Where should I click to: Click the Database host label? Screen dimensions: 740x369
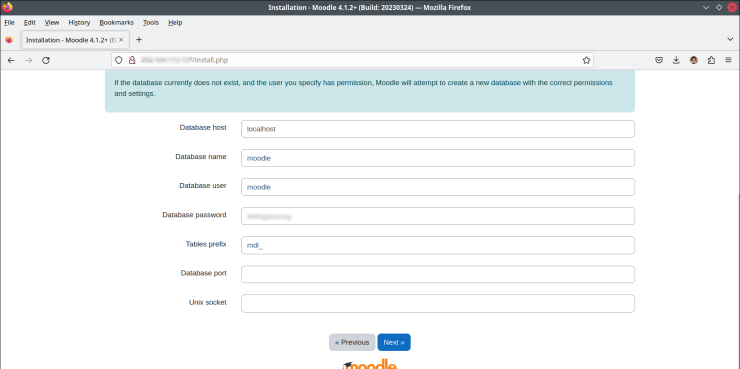click(x=203, y=127)
